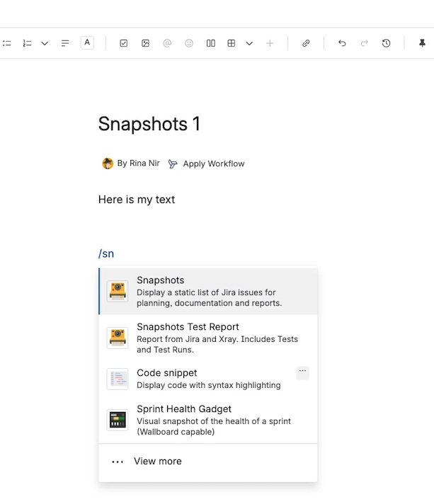Screen dimensions: 434x504
Task: Insert an action item checkbox
Action: [x=124, y=43]
